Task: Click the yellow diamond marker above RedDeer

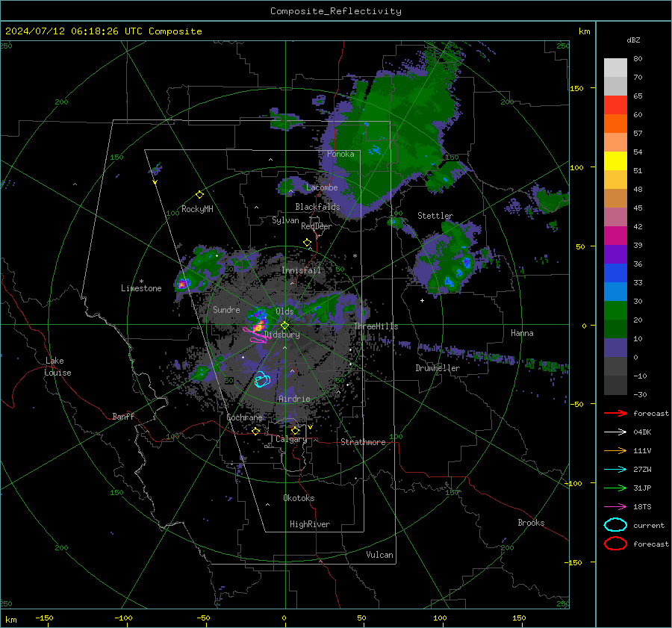Action: (x=307, y=243)
